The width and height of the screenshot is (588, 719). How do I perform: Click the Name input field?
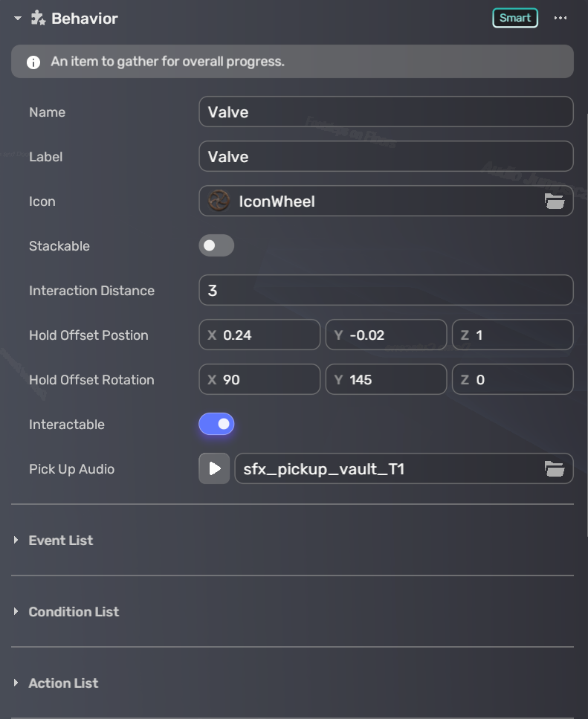pyautogui.click(x=386, y=112)
